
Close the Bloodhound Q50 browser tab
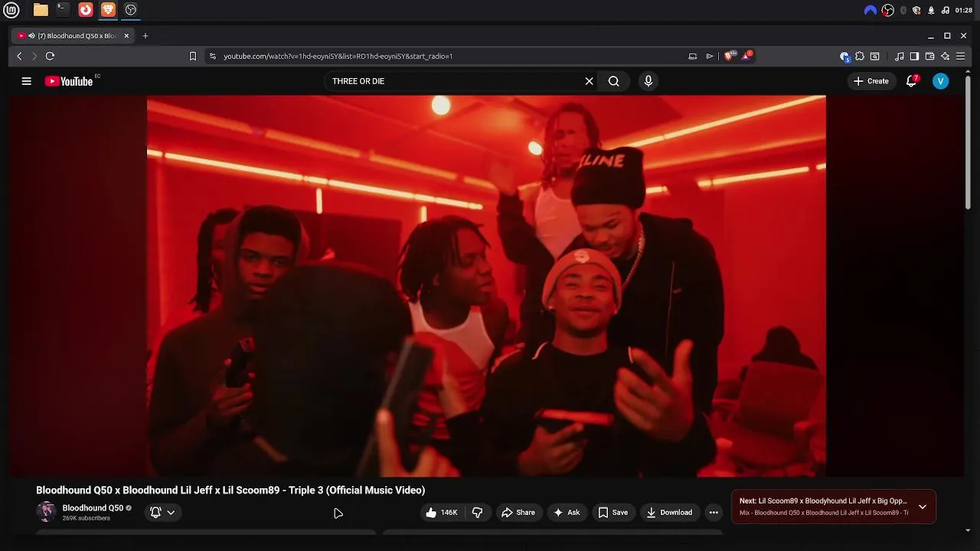point(126,36)
